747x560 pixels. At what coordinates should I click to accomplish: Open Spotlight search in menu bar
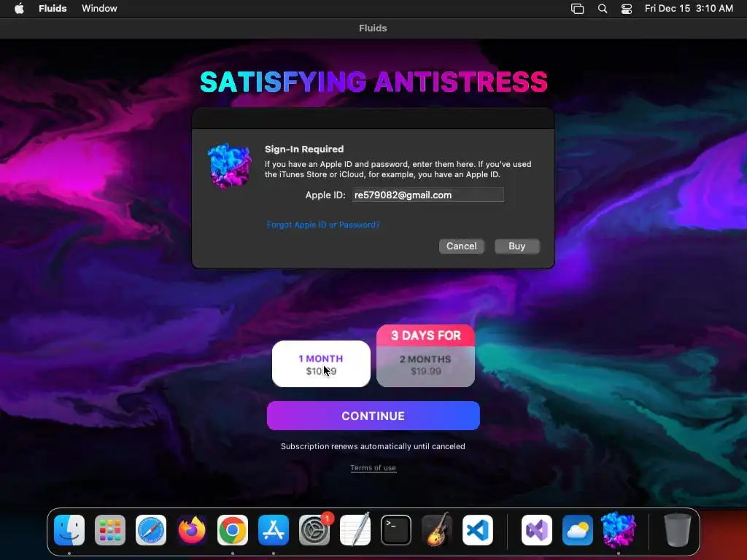[602, 9]
